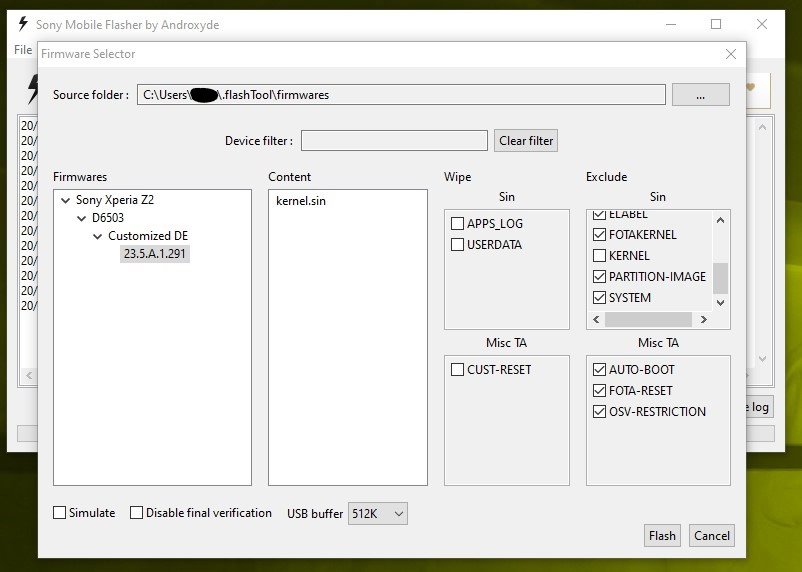This screenshot has width=802, height=572.
Task: Uncheck OSV-RESTRICTION in Exclude Misc TA
Action: (x=599, y=411)
